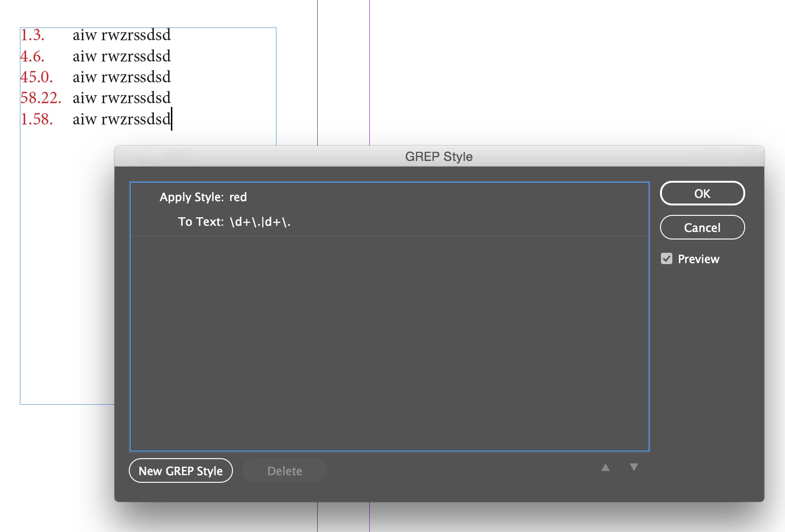This screenshot has height=532, width=785.
Task: Move GREP style up with the up arrow
Action: 606,467
